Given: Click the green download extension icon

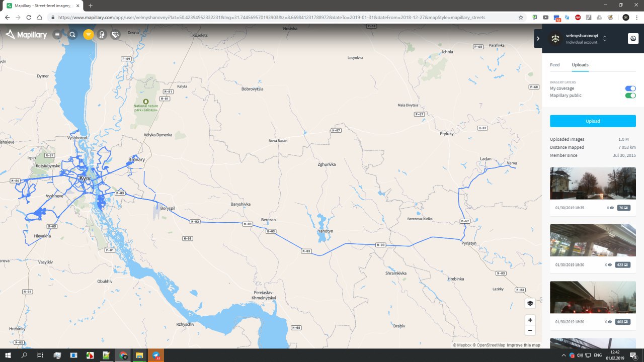Looking at the screenshot, I should click(x=535, y=17).
